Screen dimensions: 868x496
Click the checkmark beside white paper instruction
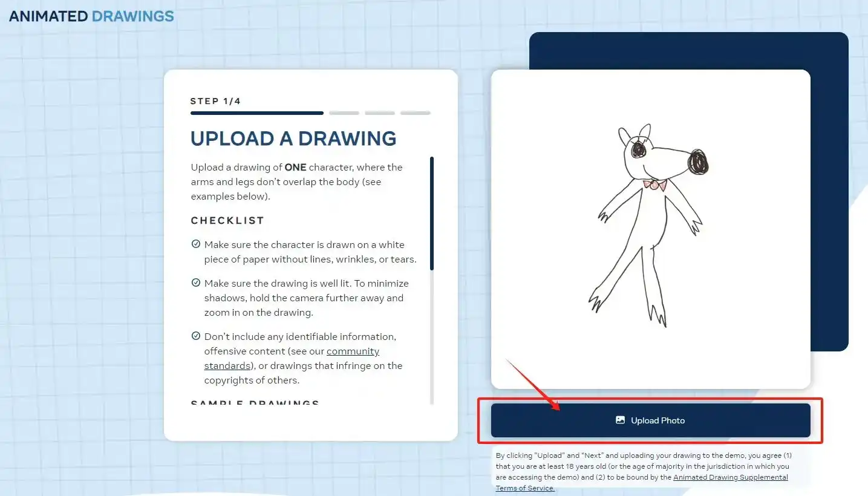(196, 244)
